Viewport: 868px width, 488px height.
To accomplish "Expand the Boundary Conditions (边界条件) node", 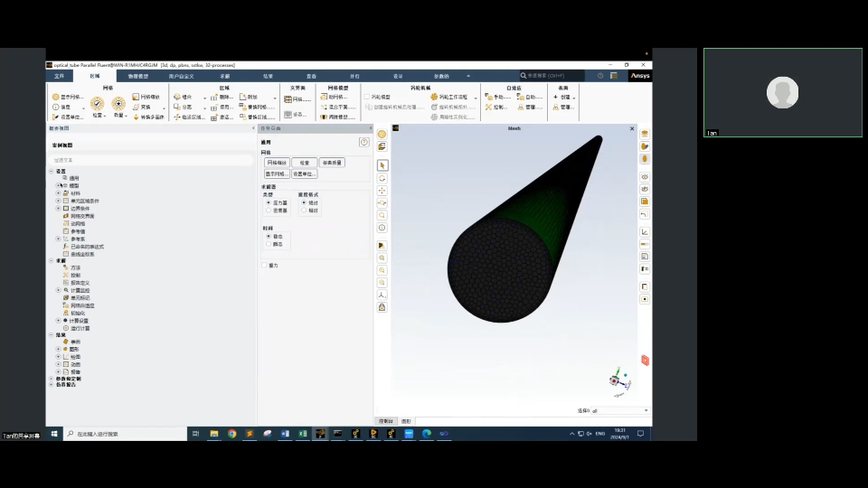I will click(58, 209).
